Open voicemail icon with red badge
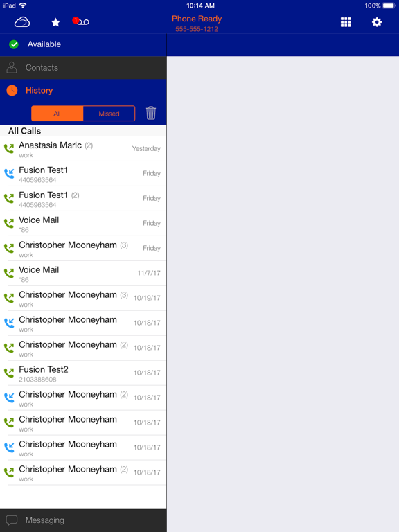The height and width of the screenshot is (532, 399). (81, 21)
